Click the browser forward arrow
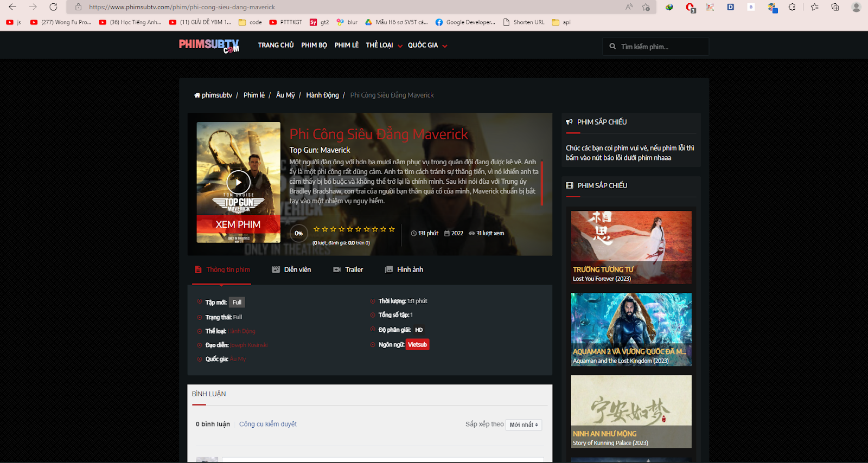 click(x=33, y=7)
